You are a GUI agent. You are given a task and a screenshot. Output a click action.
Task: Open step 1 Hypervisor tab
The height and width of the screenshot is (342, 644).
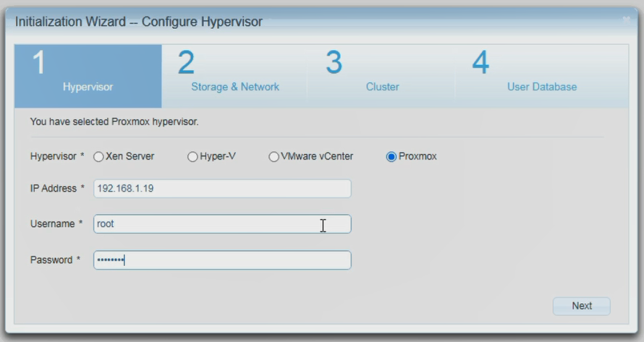click(x=88, y=77)
